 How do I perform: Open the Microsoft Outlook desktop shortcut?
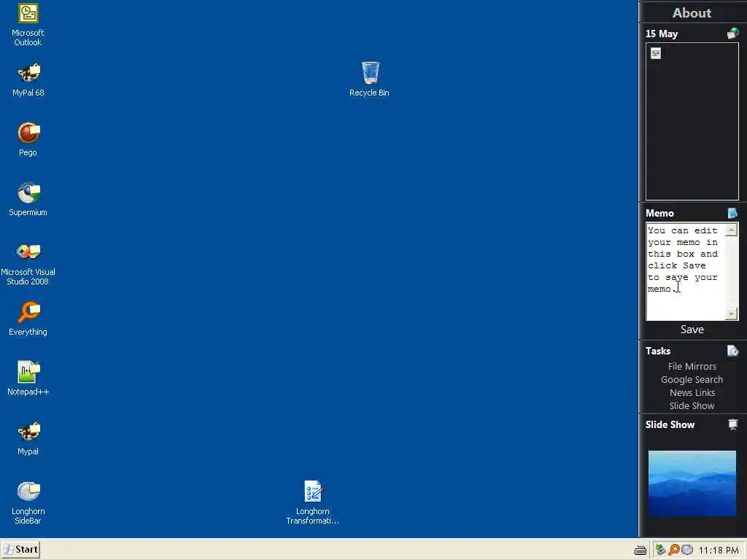[28, 25]
